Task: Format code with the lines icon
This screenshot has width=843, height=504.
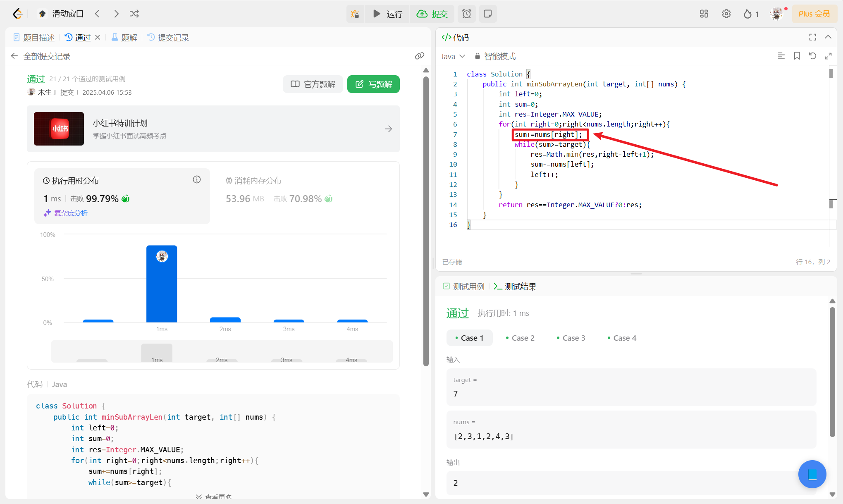Action: [x=781, y=56]
